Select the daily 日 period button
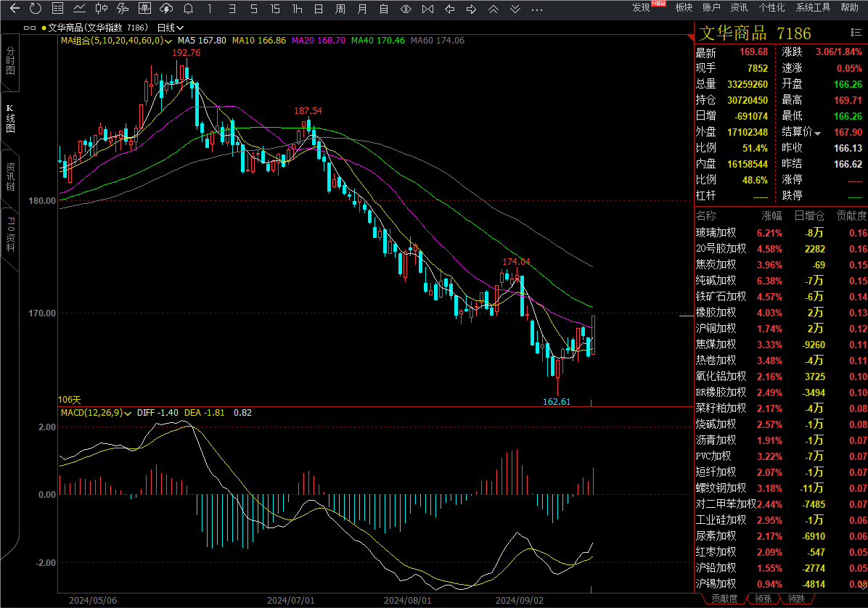The height and width of the screenshot is (608, 868). pyautogui.click(x=319, y=9)
